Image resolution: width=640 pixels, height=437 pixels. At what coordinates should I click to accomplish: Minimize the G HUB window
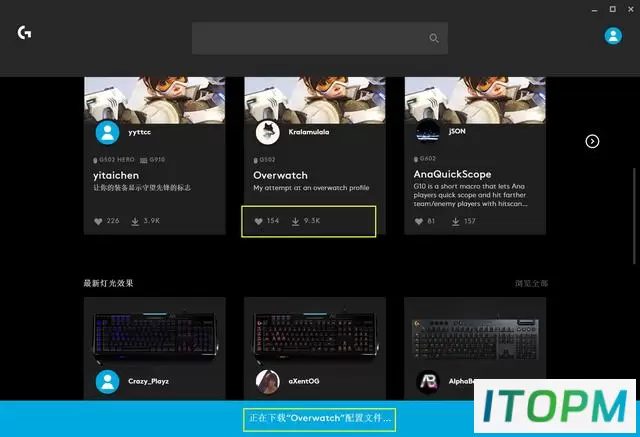[x=595, y=9]
